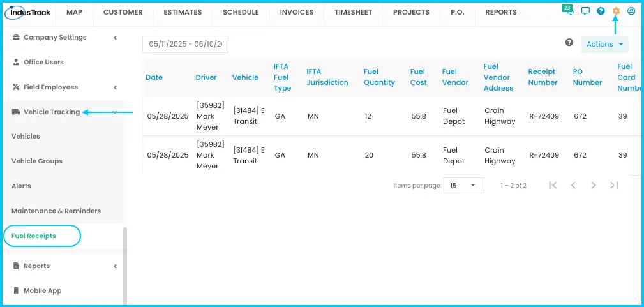Viewport: 644px width, 307px height.
Task: Select Fuel Receipts in the sidebar
Action: click(34, 236)
